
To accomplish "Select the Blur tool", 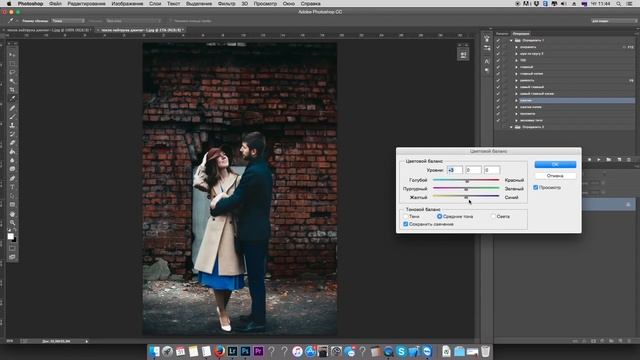I will (x=12, y=160).
